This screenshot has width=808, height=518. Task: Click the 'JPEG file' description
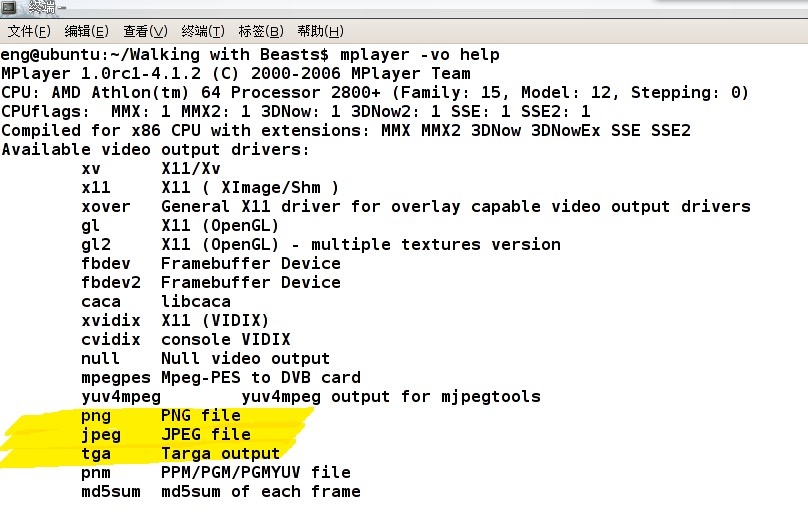[206, 435]
